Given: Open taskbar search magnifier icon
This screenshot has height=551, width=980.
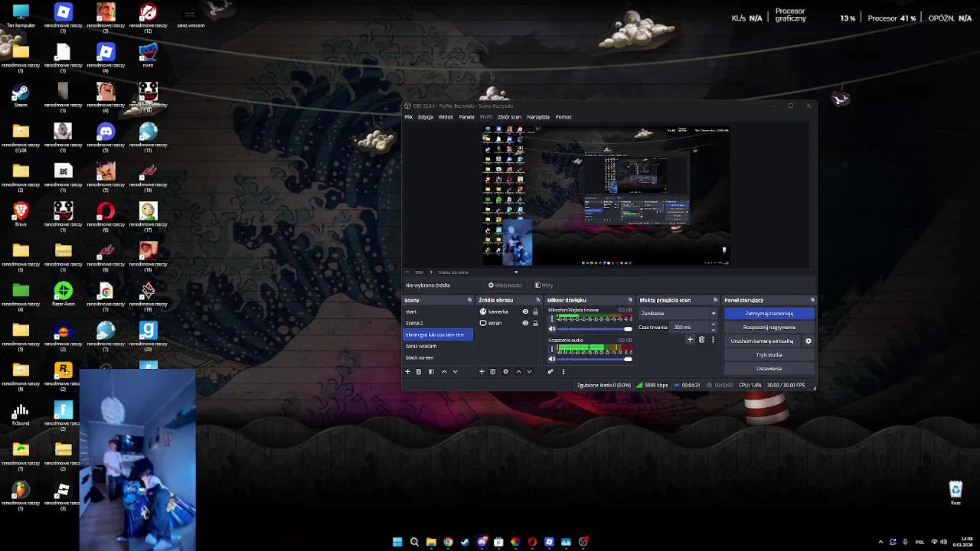Looking at the screenshot, I should (414, 542).
